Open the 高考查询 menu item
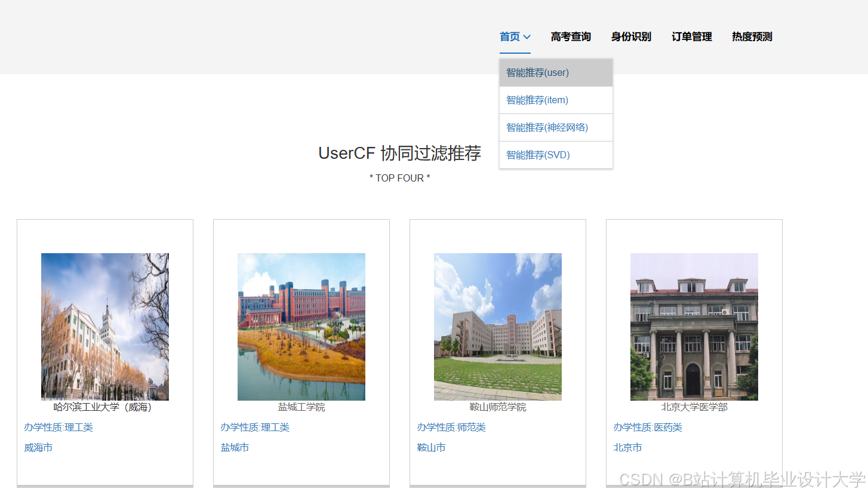868x495 pixels. [570, 36]
